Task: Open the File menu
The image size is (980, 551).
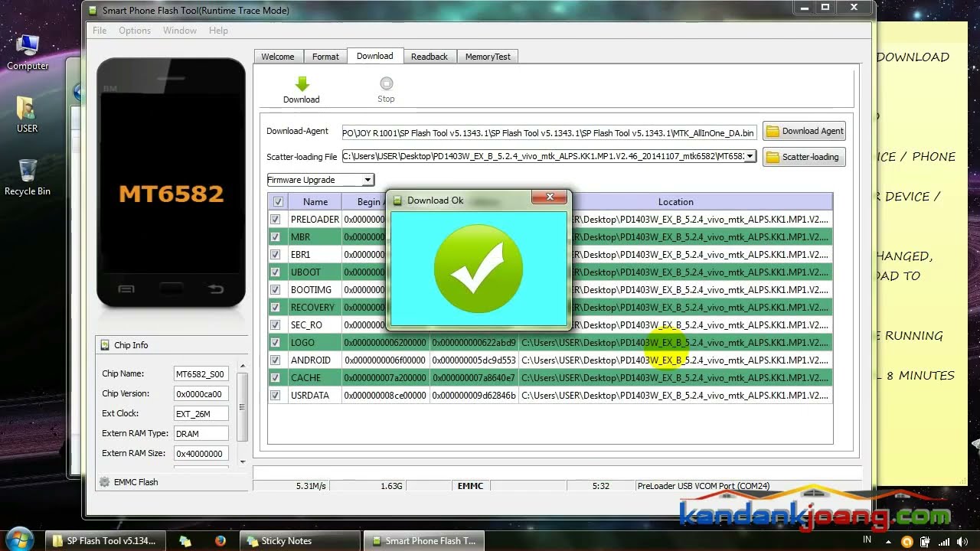Action: 100,31
